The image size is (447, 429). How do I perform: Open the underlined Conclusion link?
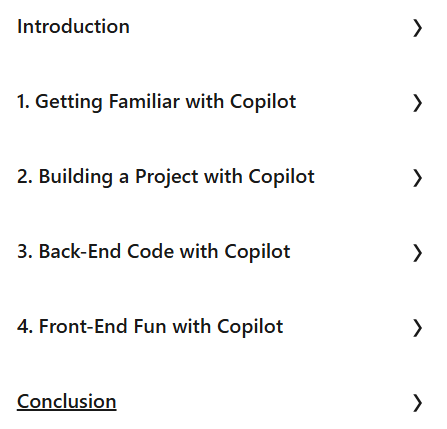pyautogui.click(x=67, y=401)
